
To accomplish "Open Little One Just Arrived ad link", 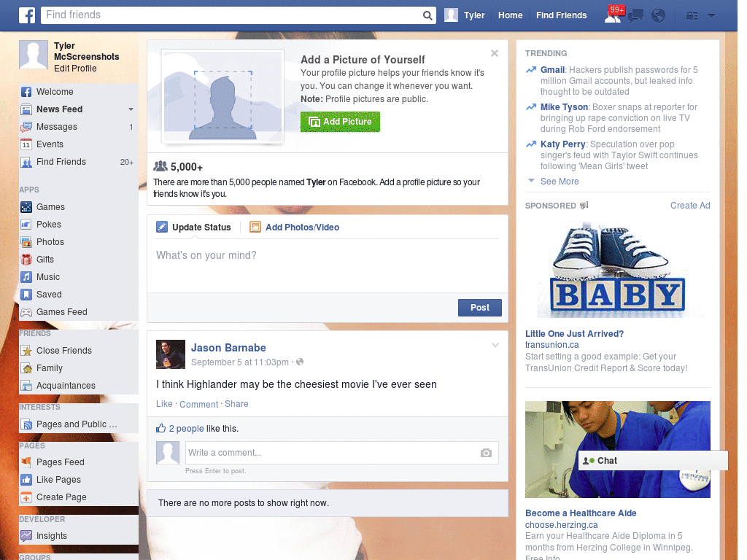I will point(574,334).
